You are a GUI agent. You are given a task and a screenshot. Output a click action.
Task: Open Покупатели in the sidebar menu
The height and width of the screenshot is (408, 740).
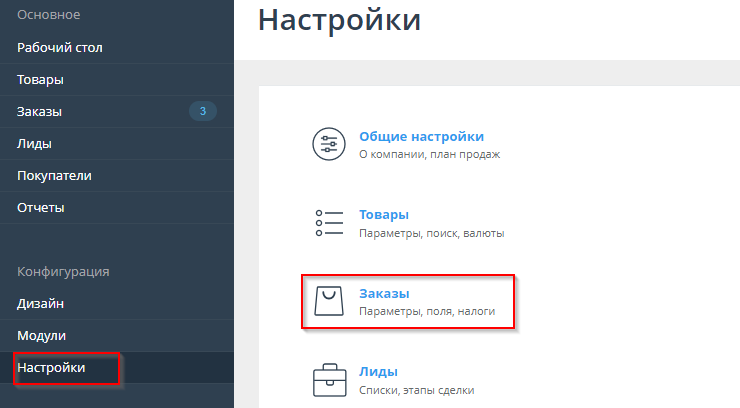click(54, 175)
